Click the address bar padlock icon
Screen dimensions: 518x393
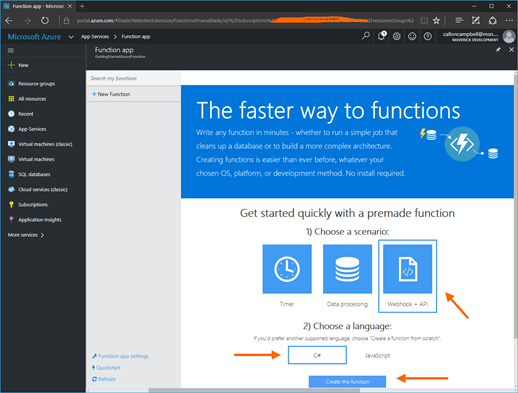(66, 21)
